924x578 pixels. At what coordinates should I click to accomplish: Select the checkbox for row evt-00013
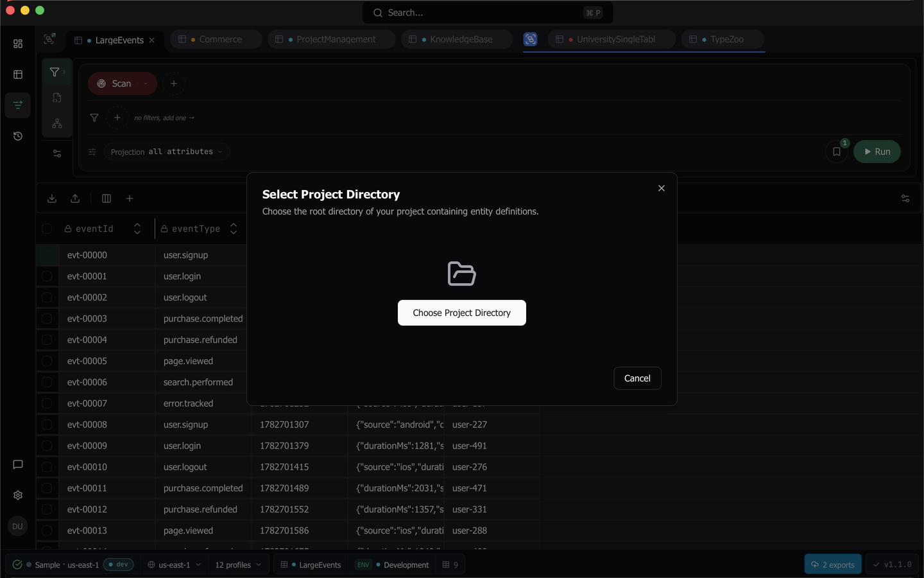pos(47,530)
